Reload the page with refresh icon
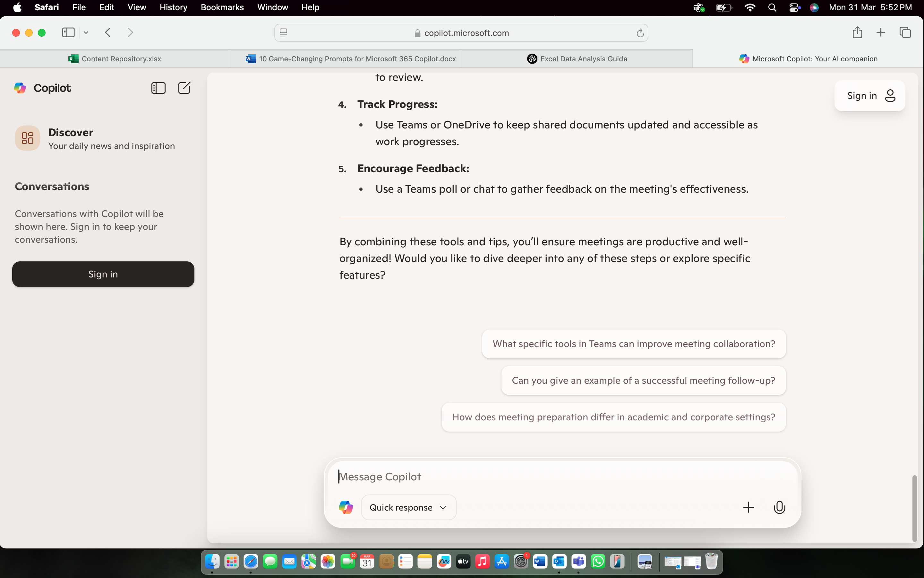This screenshot has width=924, height=578. 640,33
